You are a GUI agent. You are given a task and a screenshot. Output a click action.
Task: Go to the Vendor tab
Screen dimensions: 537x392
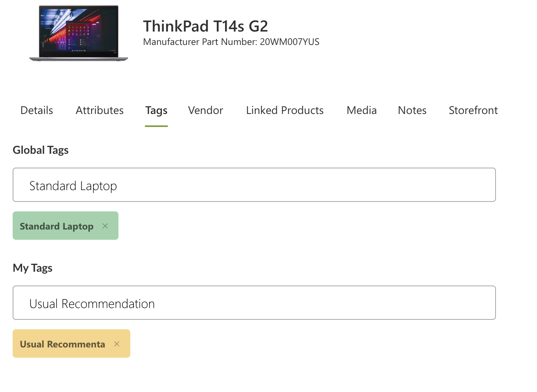[x=206, y=110]
